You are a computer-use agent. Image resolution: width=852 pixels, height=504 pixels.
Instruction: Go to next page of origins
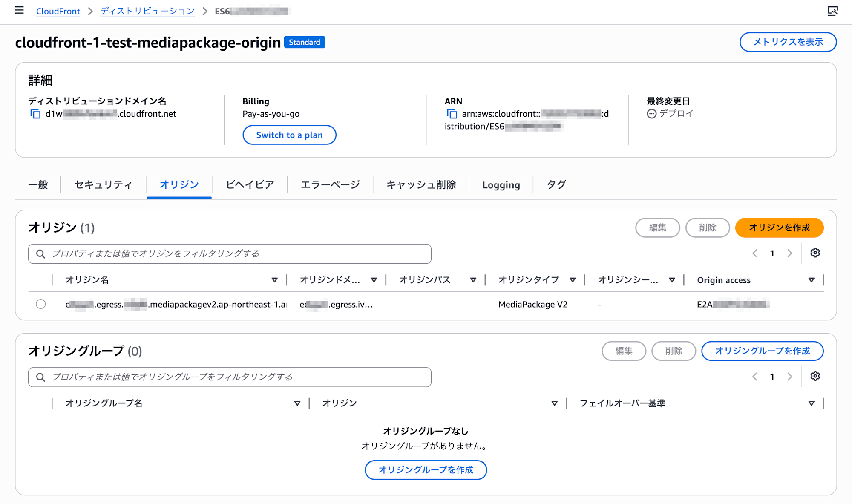pos(790,253)
